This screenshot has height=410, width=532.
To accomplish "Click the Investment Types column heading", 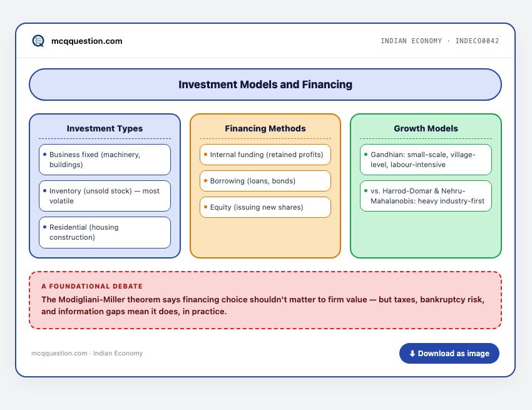I will point(105,129).
